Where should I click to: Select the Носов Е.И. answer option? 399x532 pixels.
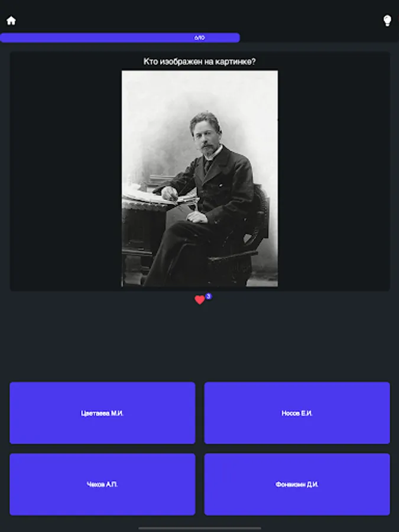[297, 413]
